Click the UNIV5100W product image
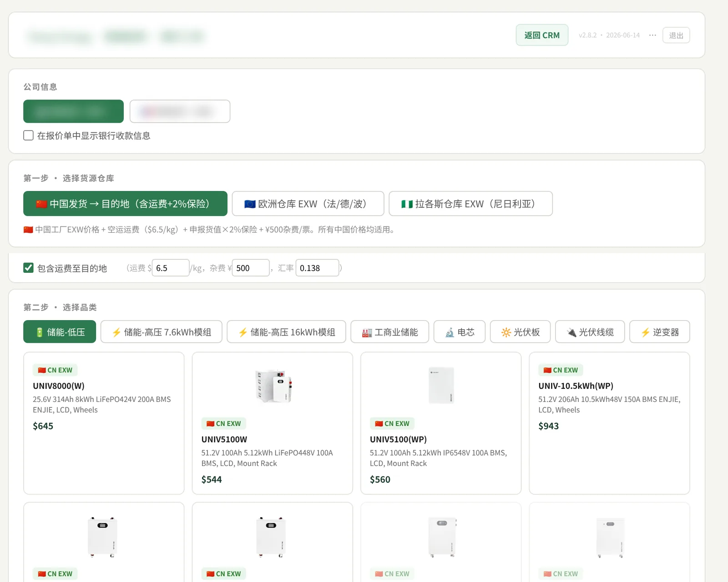Image resolution: width=728 pixels, height=582 pixels. pyautogui.click(x=273, y=386)
